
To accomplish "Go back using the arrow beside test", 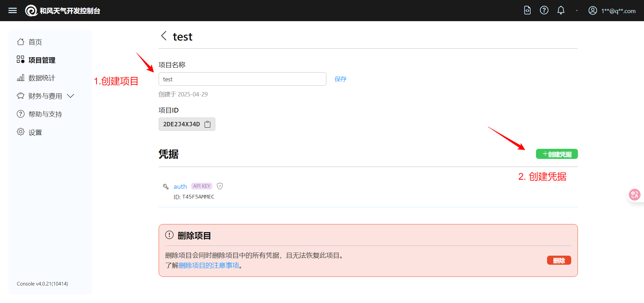I will pos(164,36).
